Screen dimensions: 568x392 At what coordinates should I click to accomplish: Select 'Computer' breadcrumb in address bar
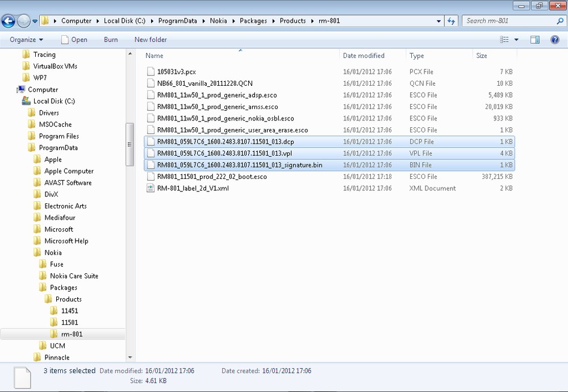click(77, 20)
